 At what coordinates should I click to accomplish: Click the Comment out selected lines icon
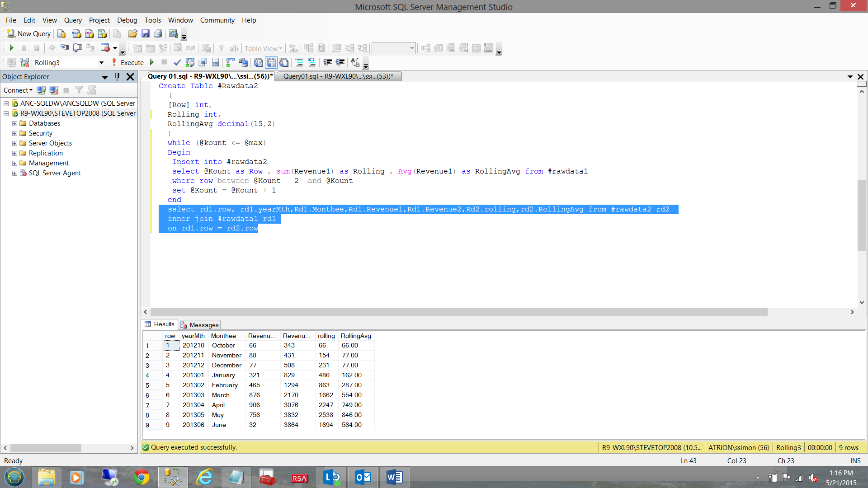pos(299,62)
